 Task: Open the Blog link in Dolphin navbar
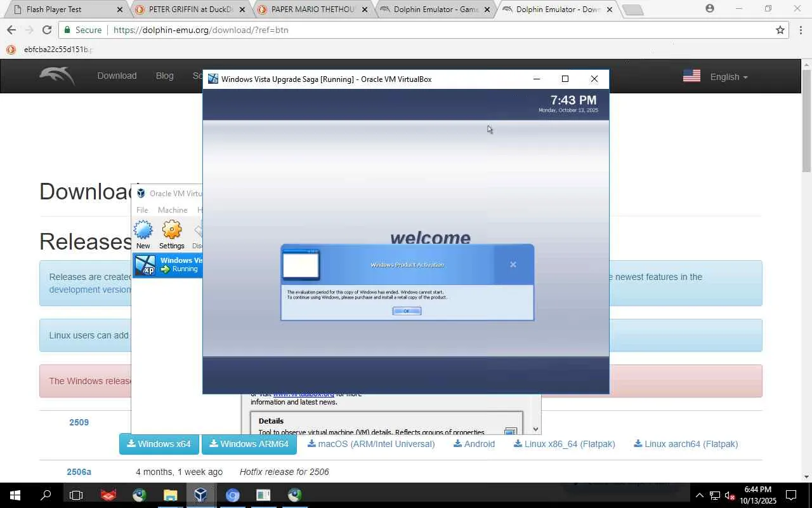[164, 76]
